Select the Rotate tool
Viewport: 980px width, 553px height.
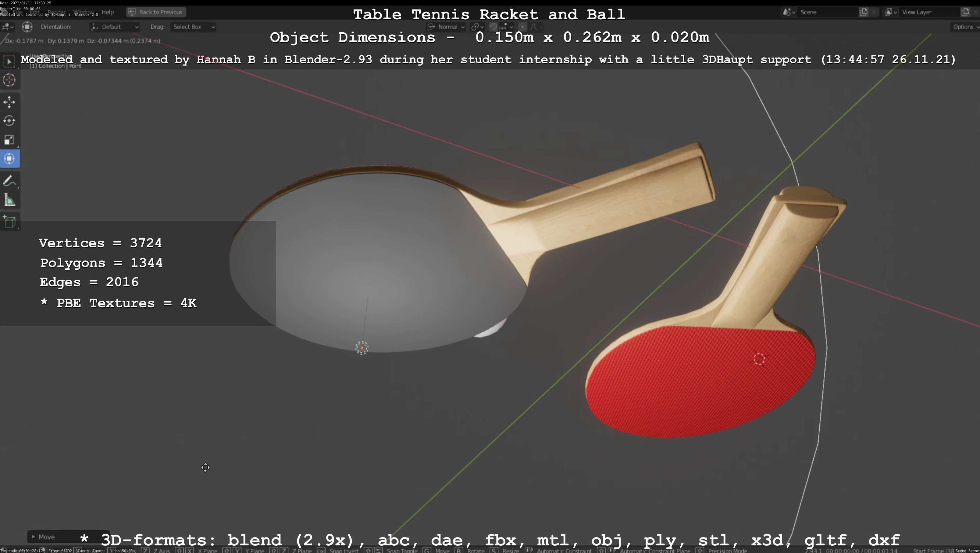pyautogui.click(x=9, y=121)
